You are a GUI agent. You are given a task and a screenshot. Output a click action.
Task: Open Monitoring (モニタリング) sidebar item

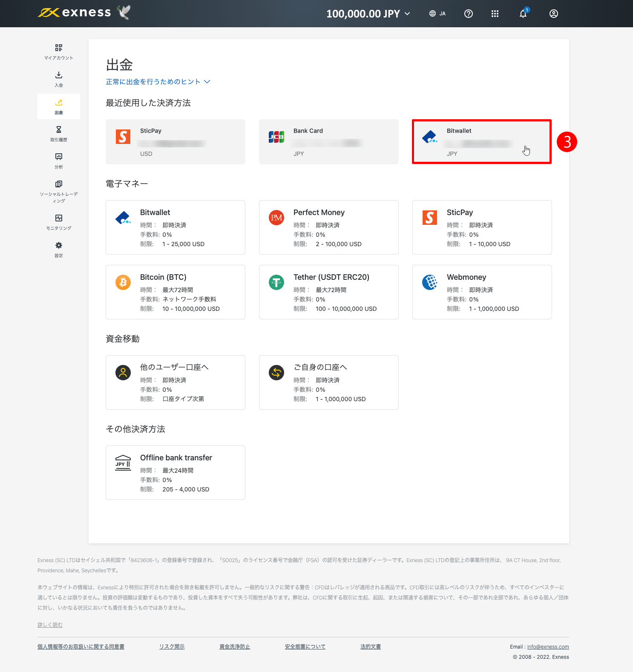tap(59, 222)
